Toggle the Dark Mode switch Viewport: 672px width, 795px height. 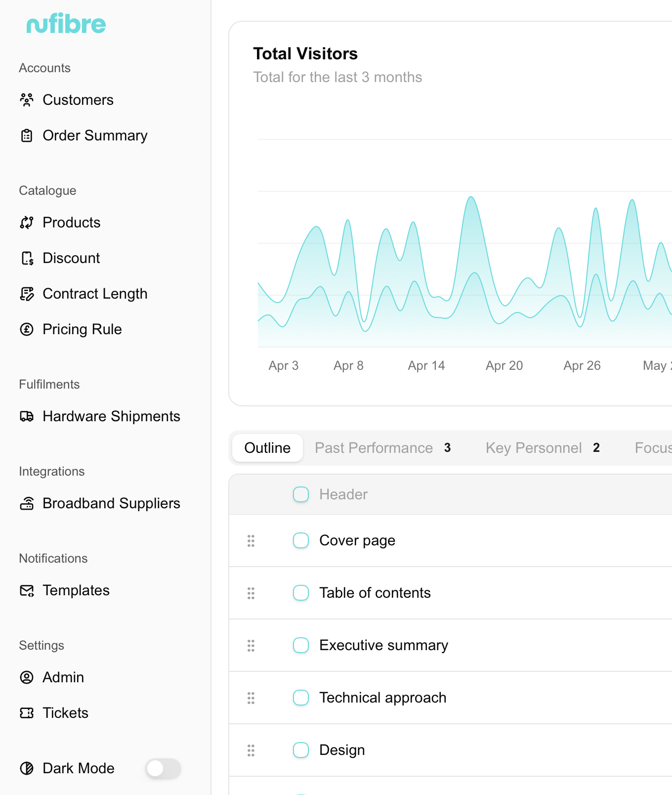[163, 768]
